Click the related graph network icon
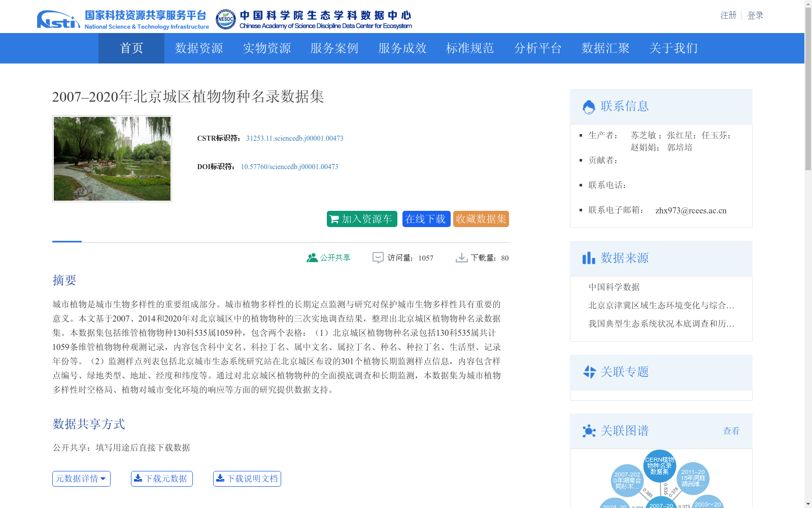This screenshot has width=812, height=508. (589, 431)
